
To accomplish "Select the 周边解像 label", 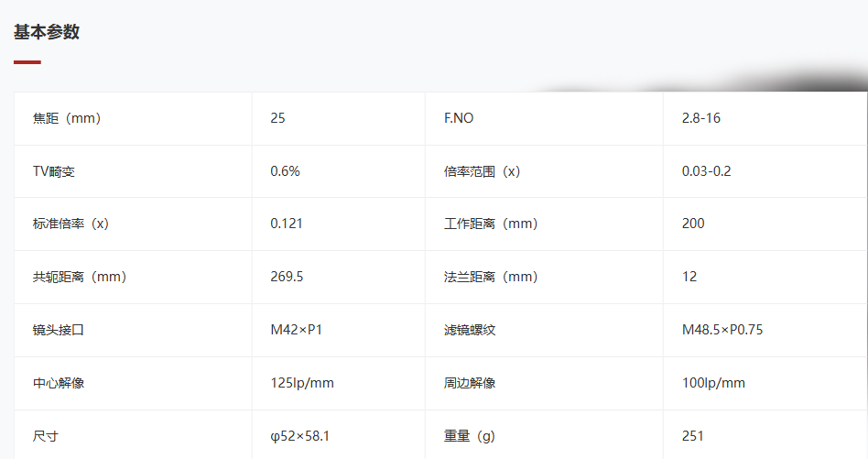I will 470,383.
